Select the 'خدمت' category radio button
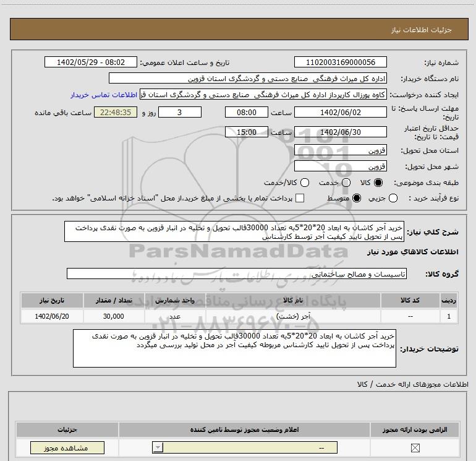 [346, 183]
